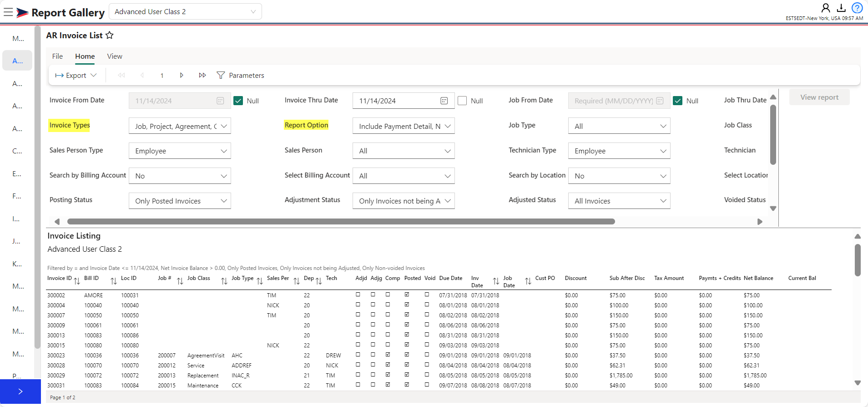Switch to the View tab
The width and height of the screenshot is (868, 407).
pos(115,56)
